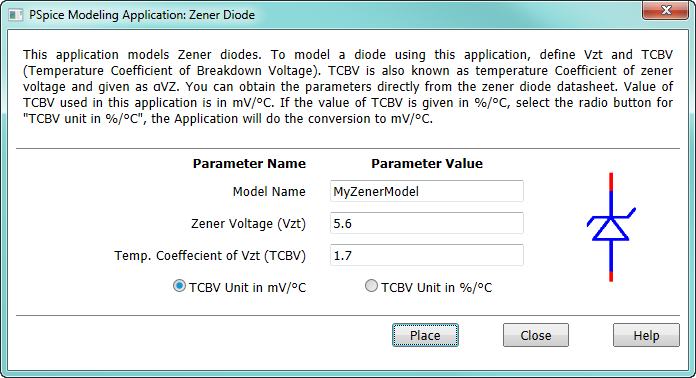696x378 pixels.
Task: Close the dialog with the red X
Action: coord(665,10)
